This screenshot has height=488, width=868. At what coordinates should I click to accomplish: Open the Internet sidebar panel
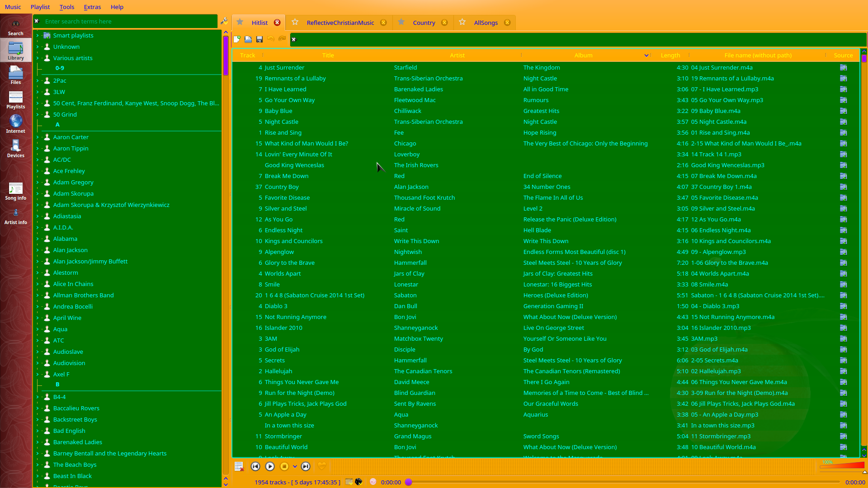pos(16,124)
